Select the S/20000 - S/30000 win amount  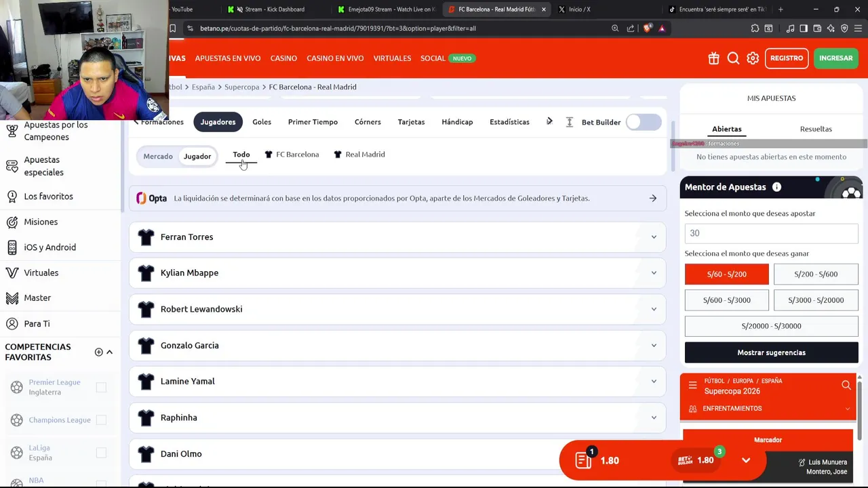pyautogui.click(x=771, y=326)
